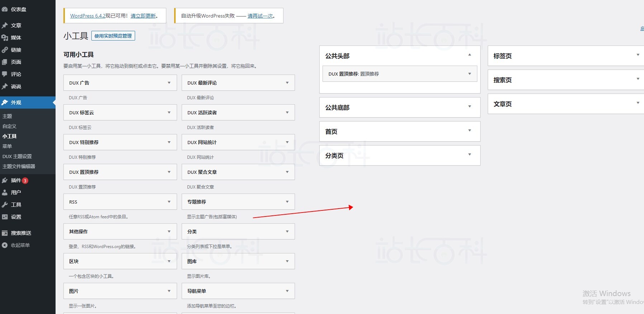This screenshot has height=314, width=644.
Task: Expand the 图片 widget arrow
Action: [169, 291]
